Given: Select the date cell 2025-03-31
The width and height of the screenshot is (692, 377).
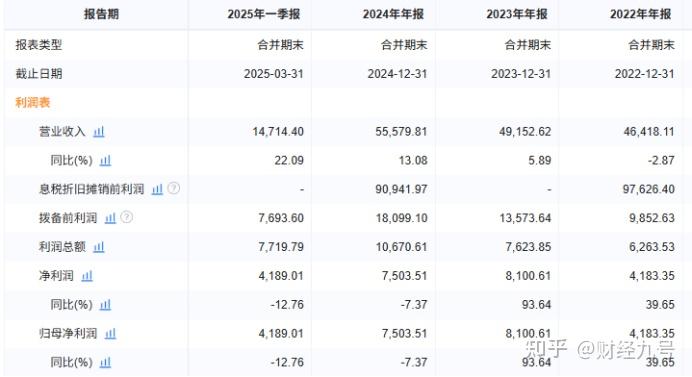Looking at the screenshot, I should 274,74.
